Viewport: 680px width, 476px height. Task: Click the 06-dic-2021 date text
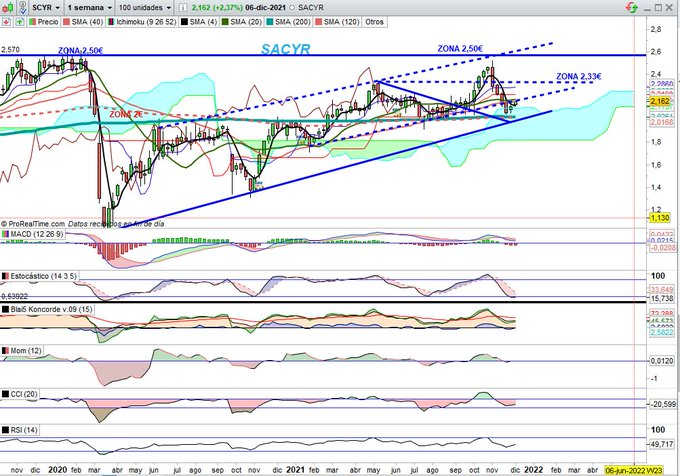click(266, 7)
